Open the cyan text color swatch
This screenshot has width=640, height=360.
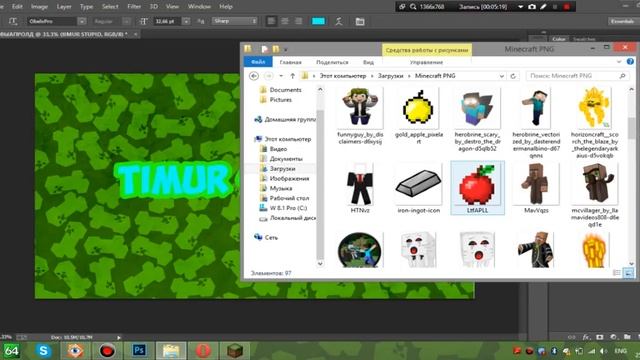318,21
